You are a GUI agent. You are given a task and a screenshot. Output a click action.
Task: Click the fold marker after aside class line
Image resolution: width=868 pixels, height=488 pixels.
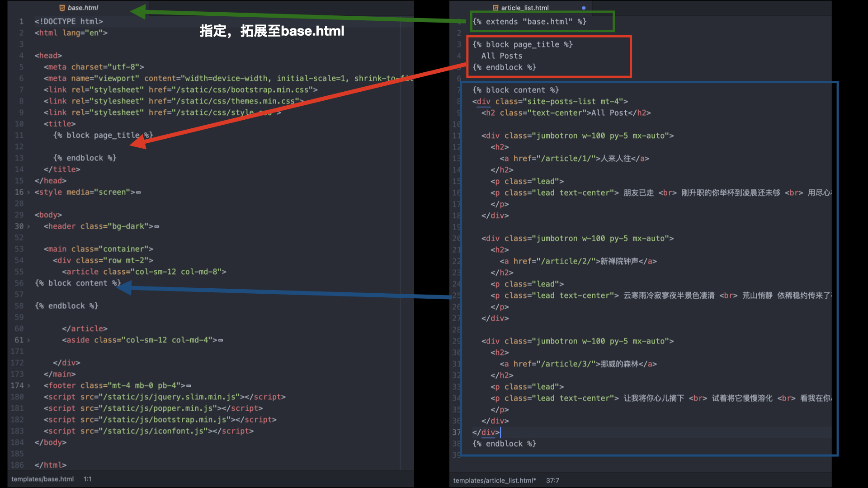click(x=221, y=340)
